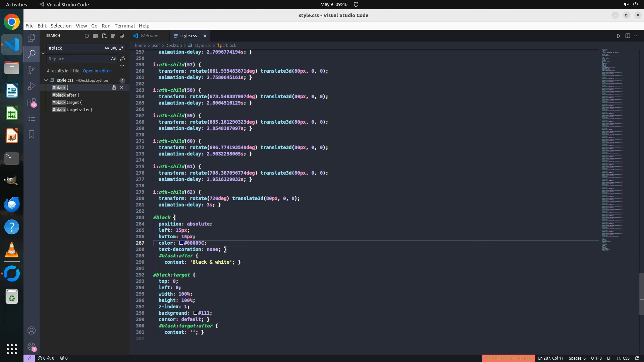Refresh the search results

click(x=87, y=36)
